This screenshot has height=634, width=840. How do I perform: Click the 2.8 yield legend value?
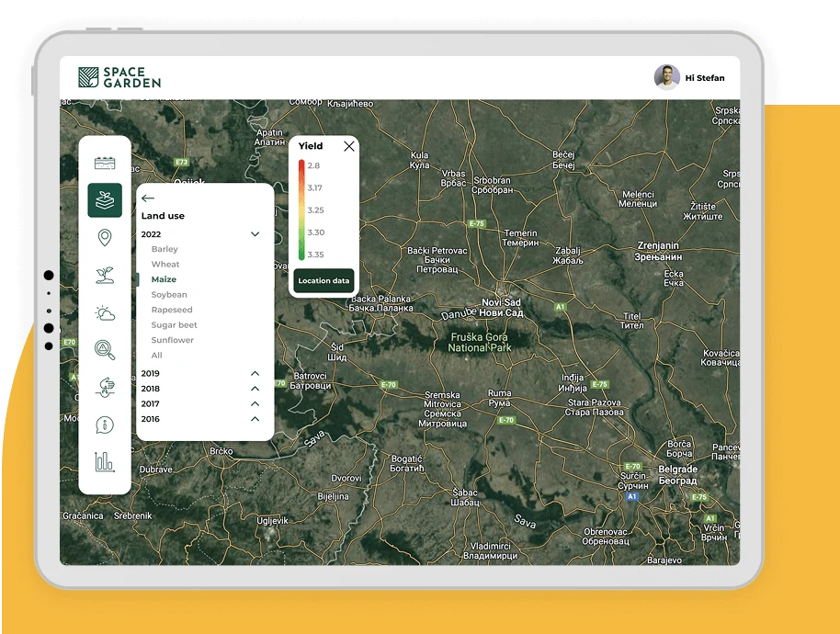pyautogui.click(x=314, y=165)
